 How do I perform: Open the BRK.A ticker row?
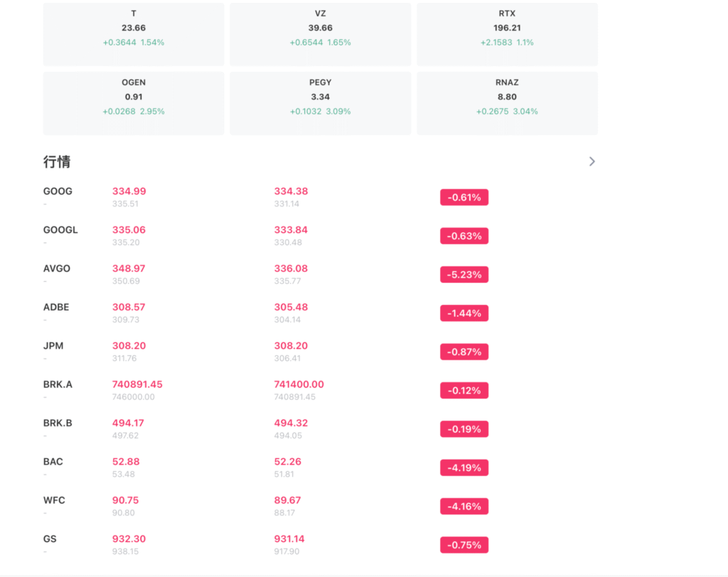[58, 384]
